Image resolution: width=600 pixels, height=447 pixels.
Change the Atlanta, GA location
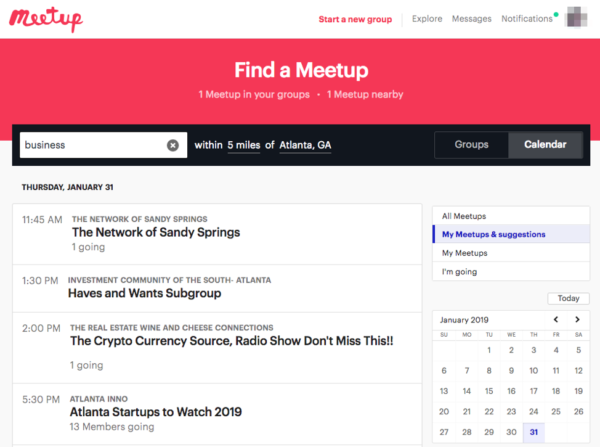point(305,145)
